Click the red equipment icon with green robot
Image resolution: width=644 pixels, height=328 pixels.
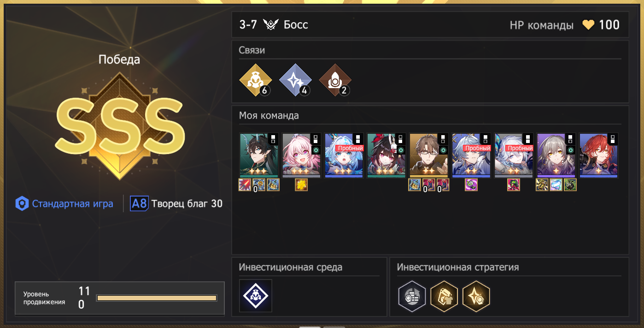click(514, 185)
